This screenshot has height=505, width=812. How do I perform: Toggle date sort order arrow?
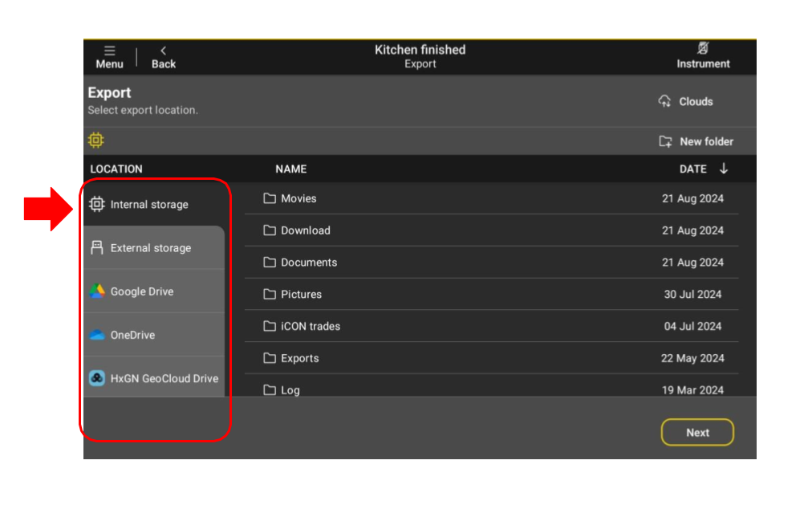(724, 169)
